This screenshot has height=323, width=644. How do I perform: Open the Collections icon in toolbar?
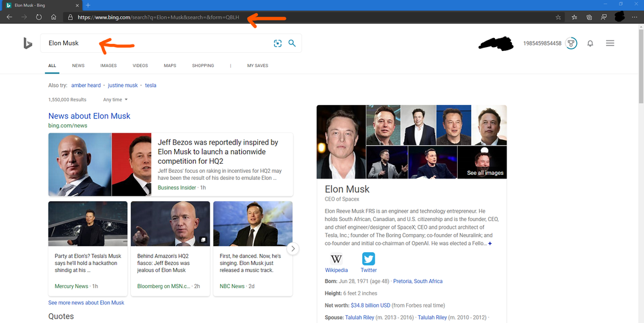point(589,17)
